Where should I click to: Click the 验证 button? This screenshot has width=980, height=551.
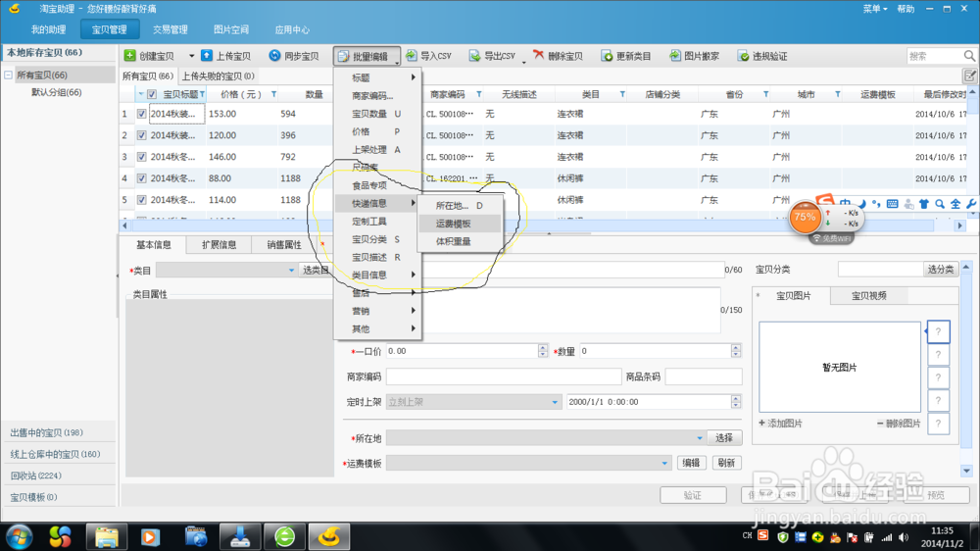point(693,495)
